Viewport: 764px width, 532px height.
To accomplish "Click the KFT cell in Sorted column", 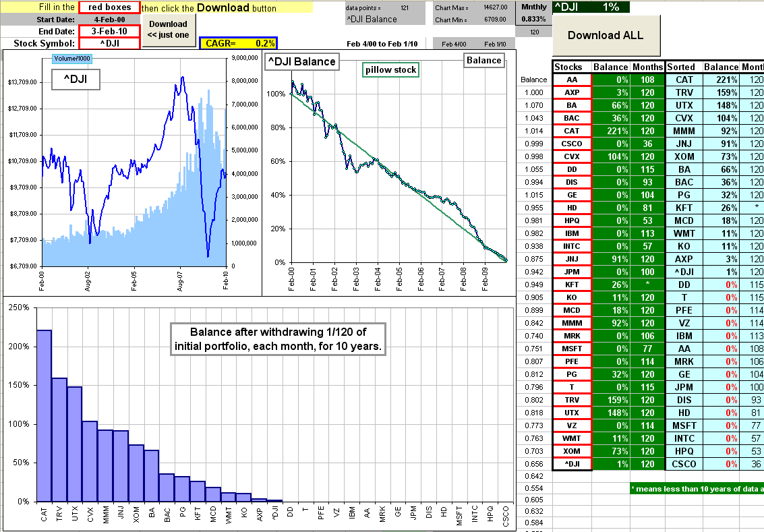I will click(x=684, y=208).
